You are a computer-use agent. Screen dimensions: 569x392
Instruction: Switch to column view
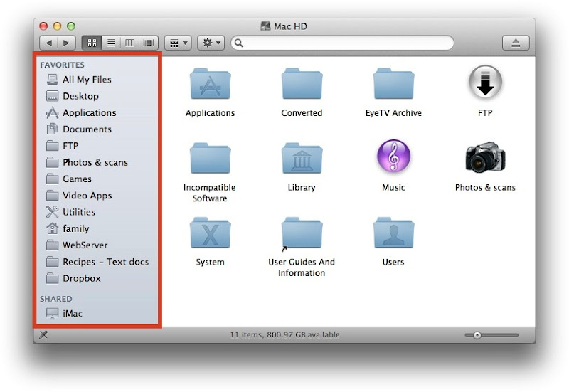click(130, 43)
